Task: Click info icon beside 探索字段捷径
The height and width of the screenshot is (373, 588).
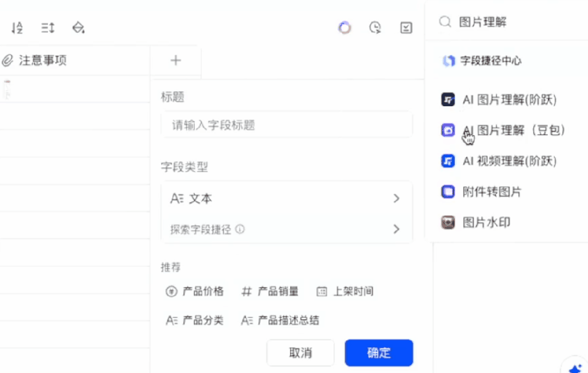Action: tap(240, 229)
